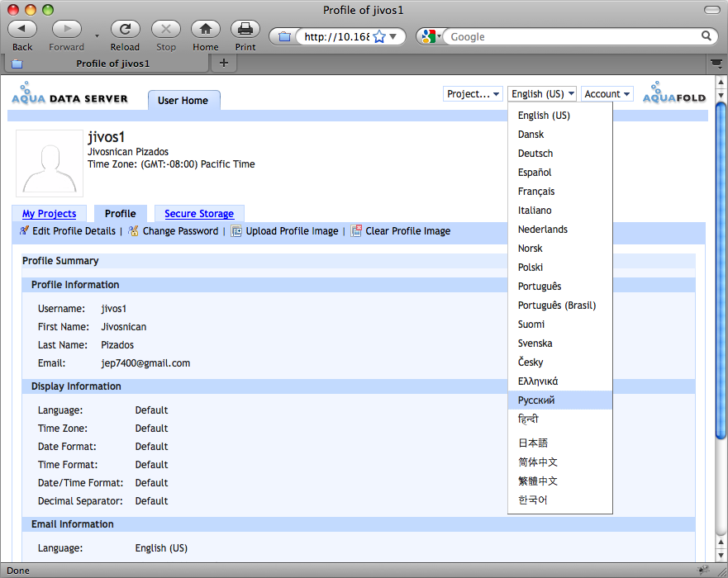Select Norsk language option
Screen dimensions: 728x578
560,249
